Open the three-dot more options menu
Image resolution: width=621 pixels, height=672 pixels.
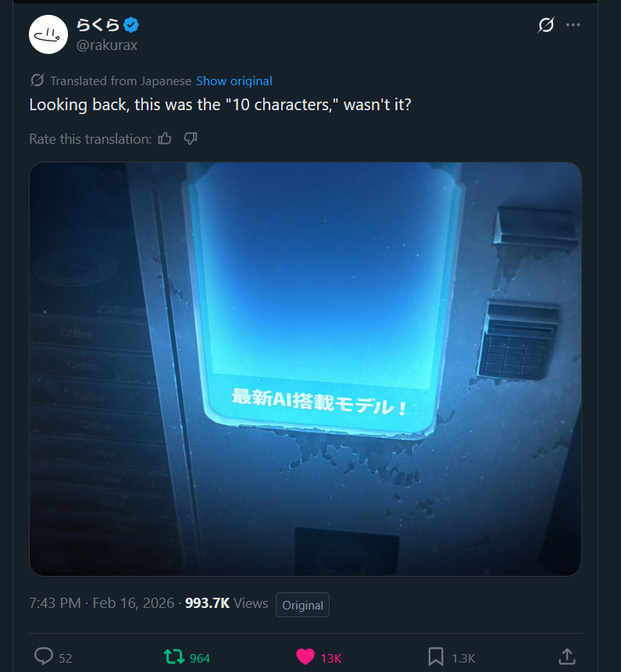click(x=573, y=25)
